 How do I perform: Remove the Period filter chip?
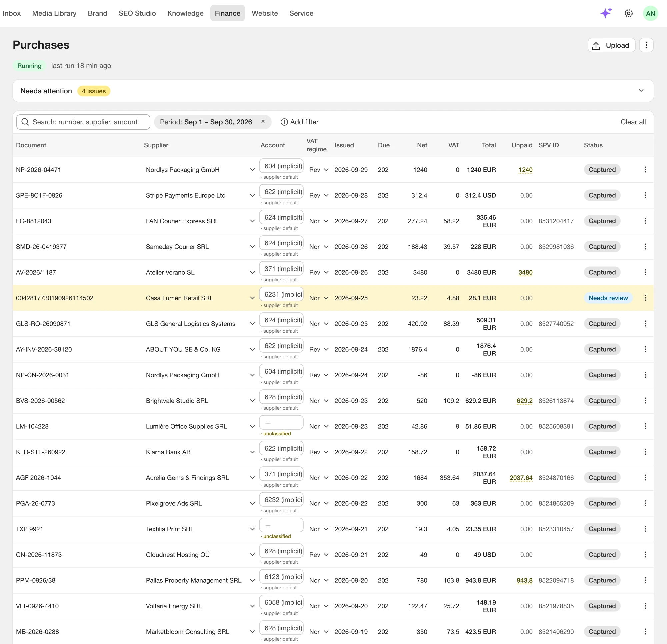pos(263,122)
